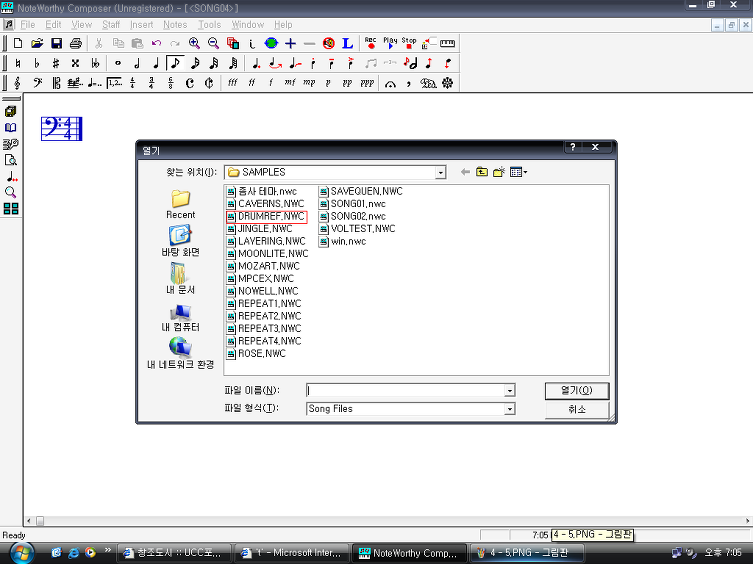
Task: Insert common time signature
Action: pos(190,83)
